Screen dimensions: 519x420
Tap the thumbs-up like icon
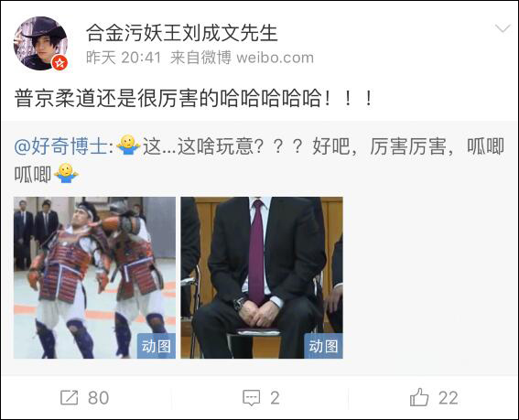419,397
